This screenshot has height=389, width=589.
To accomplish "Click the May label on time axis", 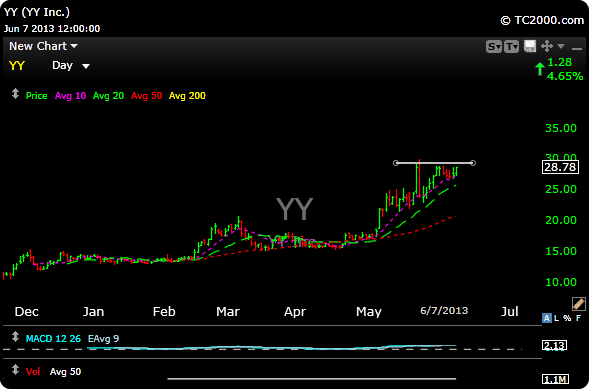I will (369, 312).
